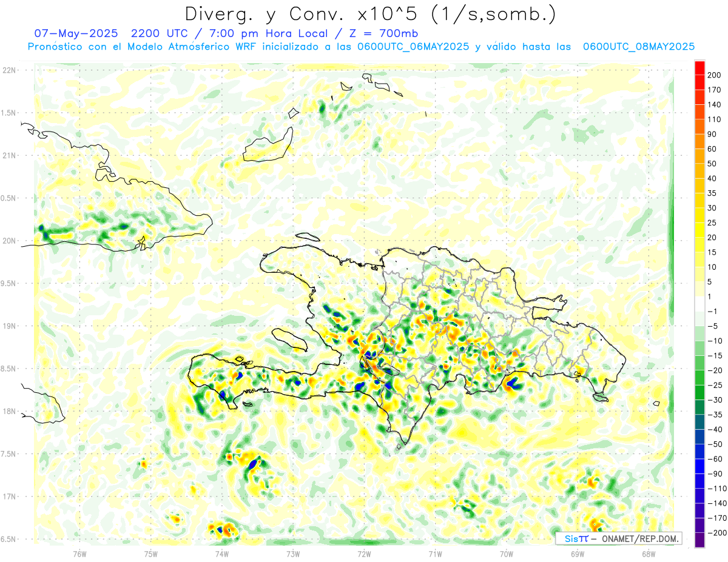Click the "0600UTC_08MAY2025" valid-until time
This screenshot has height=562, width=728.
(x=638, y=47)
